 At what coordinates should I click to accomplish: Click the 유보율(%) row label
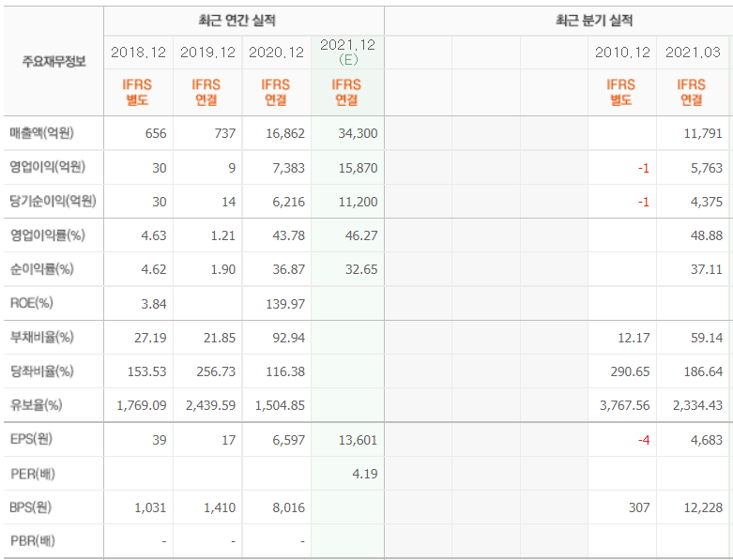[x=36, y=404]
